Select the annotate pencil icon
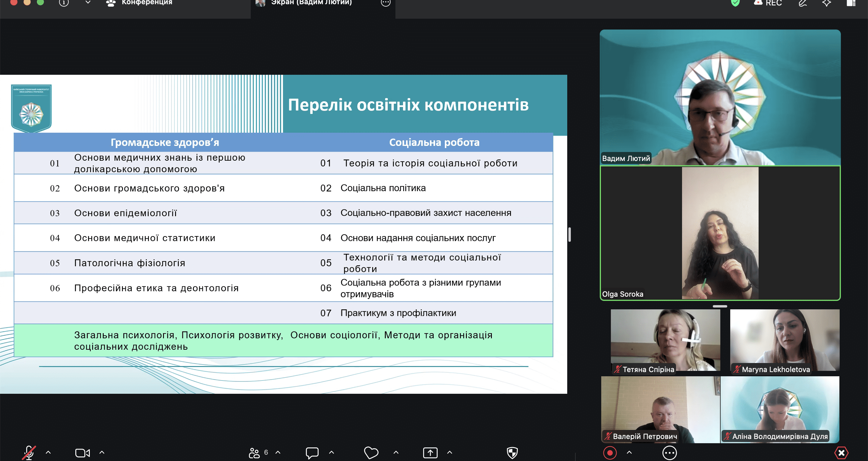This screenshot has width=868, height=461. [803, 3]
